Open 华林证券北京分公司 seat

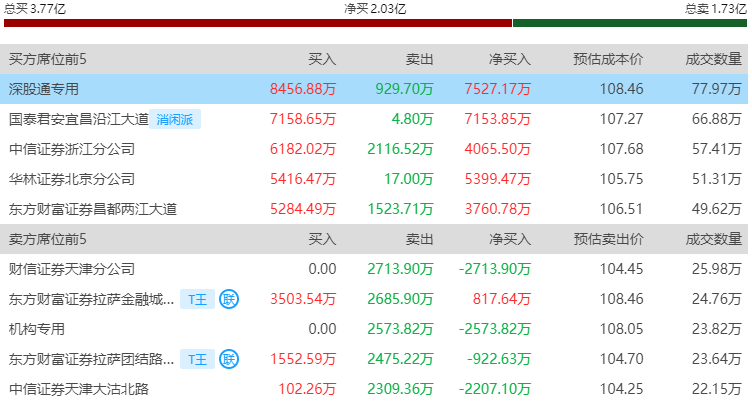tap(71, 179)
